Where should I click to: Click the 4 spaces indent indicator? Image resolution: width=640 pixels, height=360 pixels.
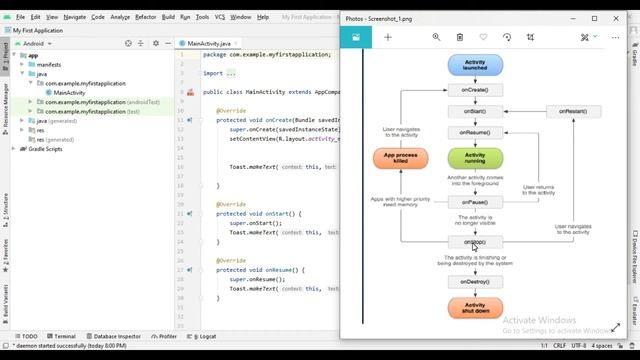(602, 346)
